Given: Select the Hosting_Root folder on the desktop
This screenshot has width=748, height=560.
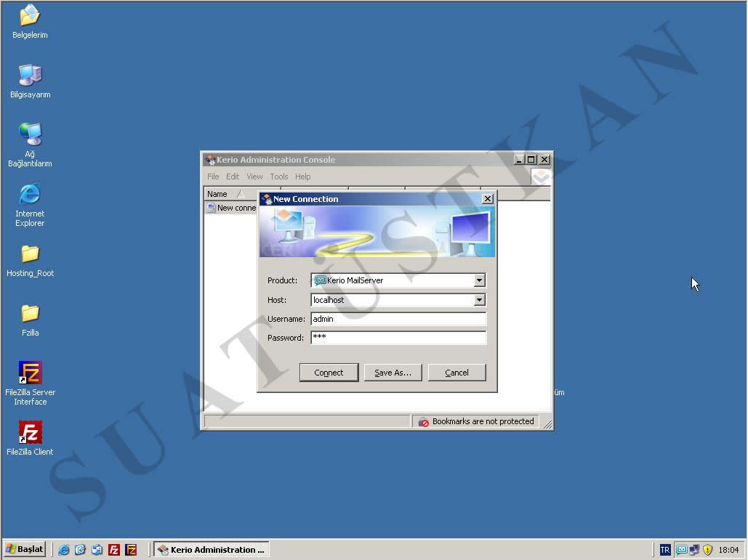Looking at the screenshot, I should click(x=30, y=261).
